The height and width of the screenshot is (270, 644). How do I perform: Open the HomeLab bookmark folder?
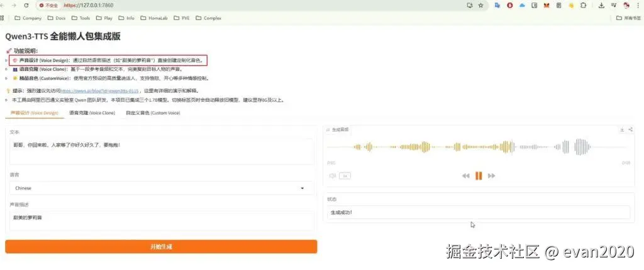tap(155, 18)
